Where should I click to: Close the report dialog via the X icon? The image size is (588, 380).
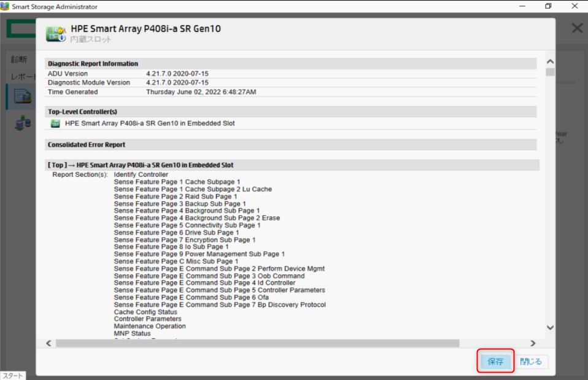[x=576, y=28]
